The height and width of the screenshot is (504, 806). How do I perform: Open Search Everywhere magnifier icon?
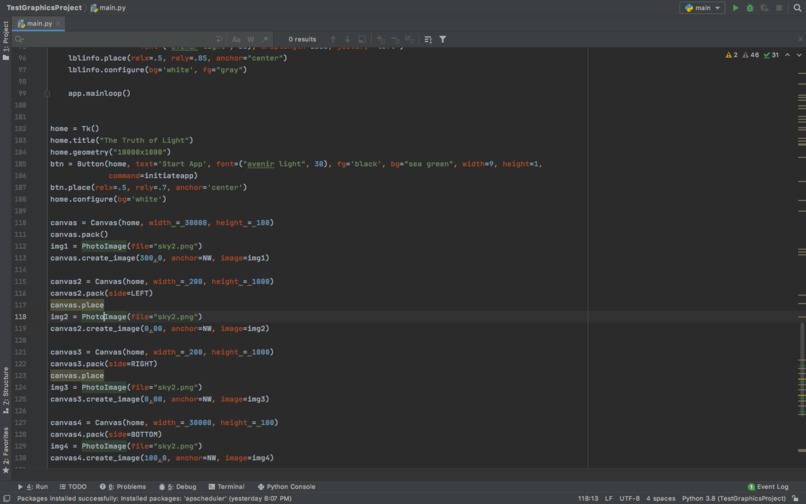797,8
